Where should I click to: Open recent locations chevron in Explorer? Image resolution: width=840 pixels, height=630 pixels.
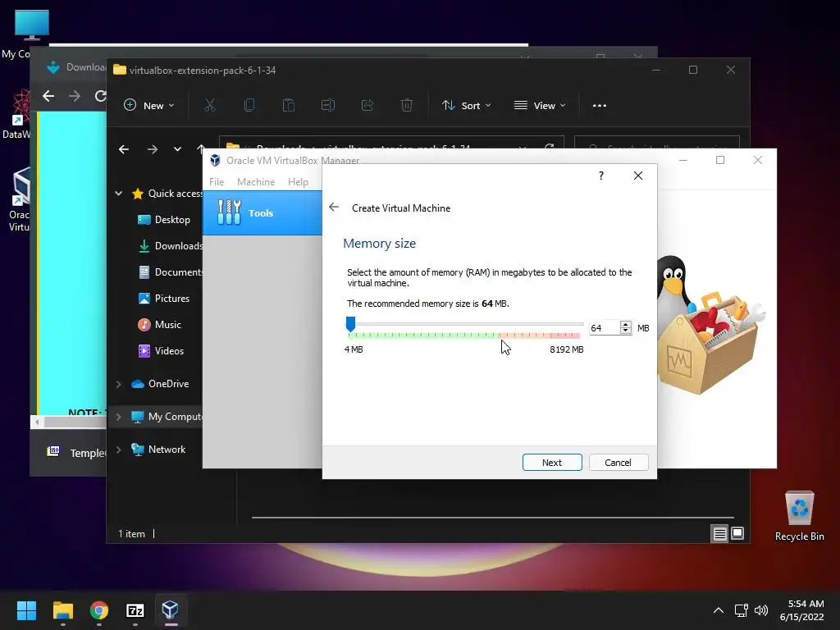pos(177,149)
